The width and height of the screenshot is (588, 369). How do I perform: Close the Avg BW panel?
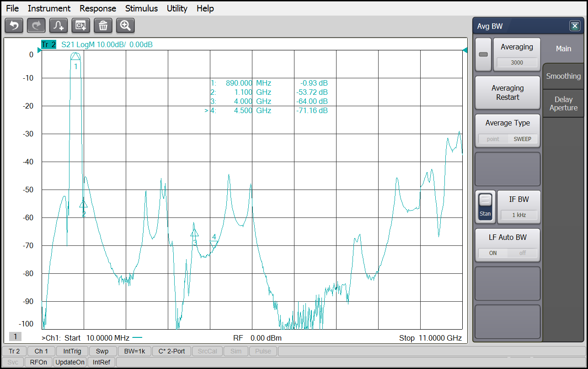(575, 26)
